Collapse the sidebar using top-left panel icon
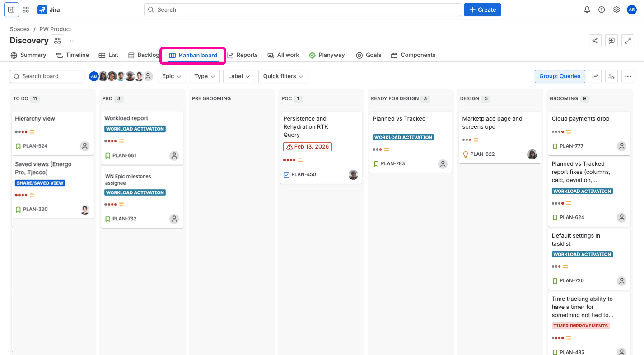Image resolution: width=644 pixels, height=355 pixels. tap(11, 9)
